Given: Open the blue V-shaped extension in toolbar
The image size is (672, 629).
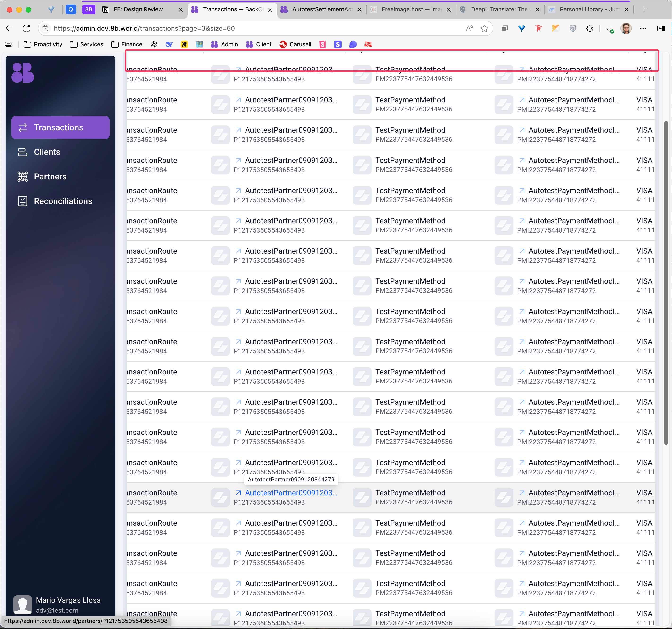Looking at the screenshot, I should [521, 28].
